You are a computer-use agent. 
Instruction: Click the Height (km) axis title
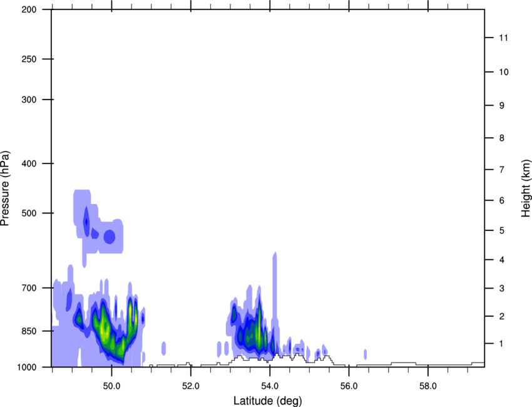click(526, 188)
